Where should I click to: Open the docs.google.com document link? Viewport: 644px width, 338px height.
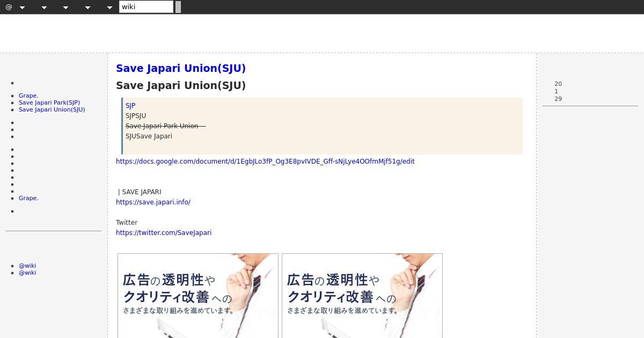(265, 161)
